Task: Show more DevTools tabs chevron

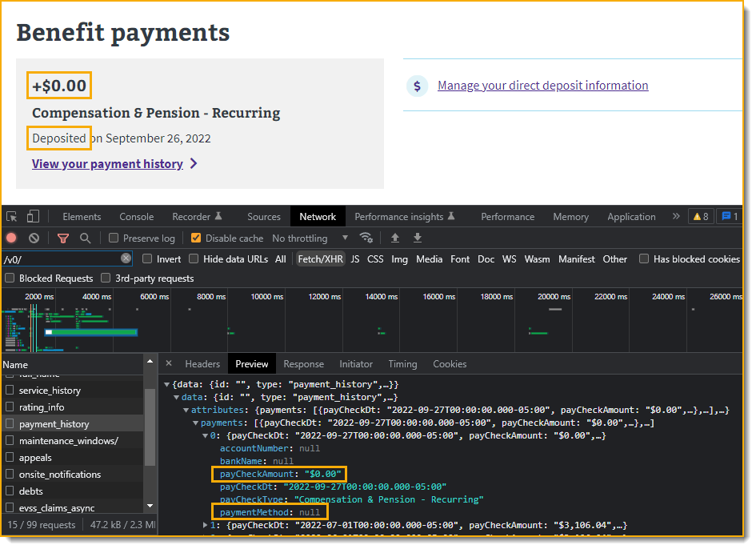Action: [x=676, y=217]
